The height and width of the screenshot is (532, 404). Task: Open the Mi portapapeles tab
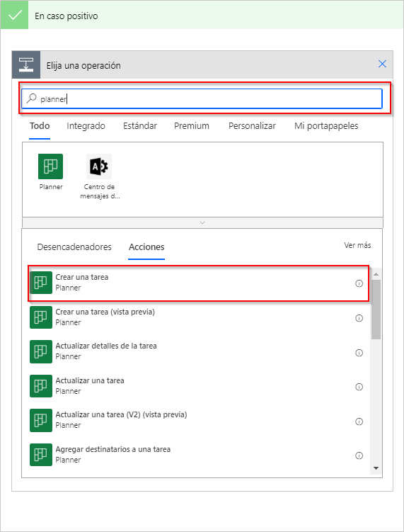326,126
